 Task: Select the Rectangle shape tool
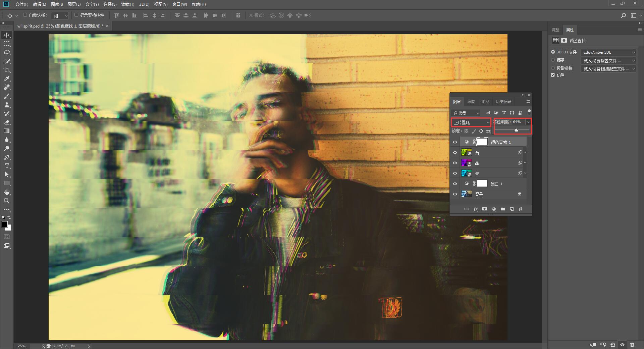7,183
